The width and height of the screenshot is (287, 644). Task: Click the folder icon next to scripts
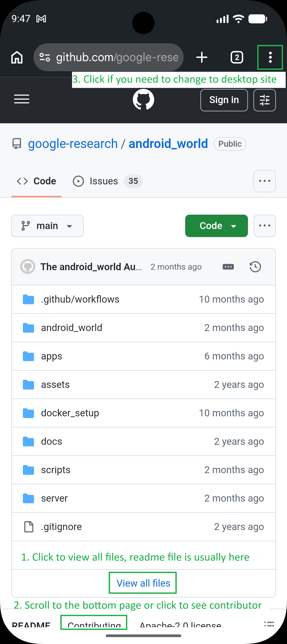click(28, 470)
